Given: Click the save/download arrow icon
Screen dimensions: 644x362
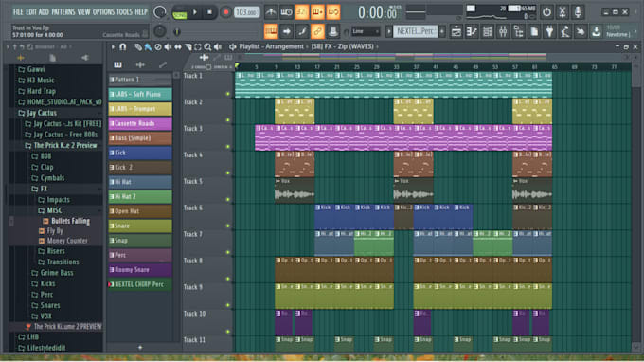Looking at the screenshot, I should [596, 31].
